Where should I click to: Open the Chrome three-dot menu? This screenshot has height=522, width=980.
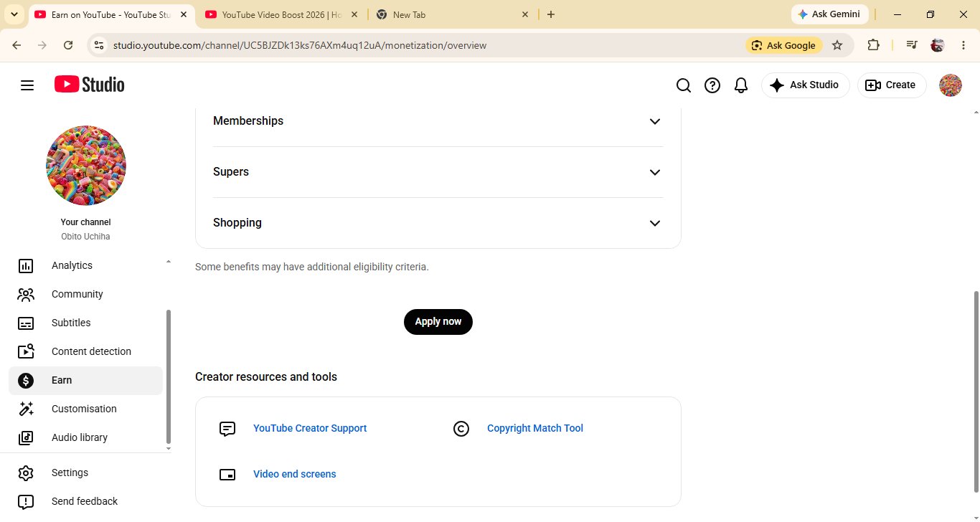(x=962, y=45)
